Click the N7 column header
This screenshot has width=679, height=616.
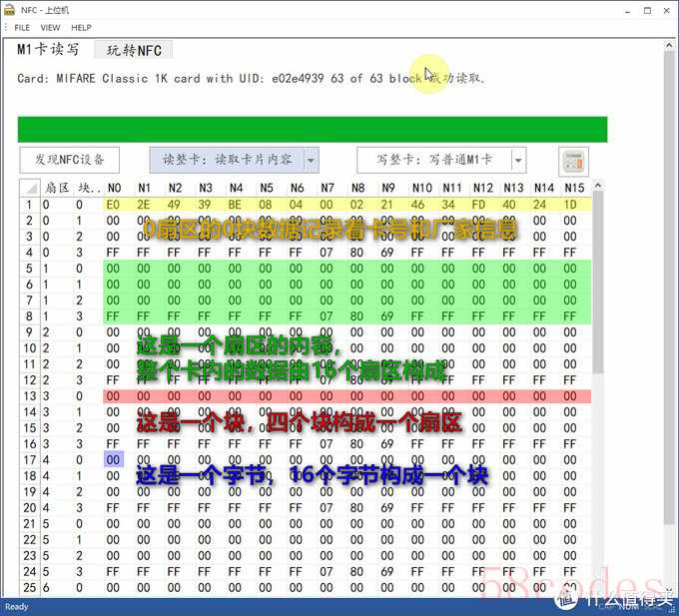click(328, 188)
